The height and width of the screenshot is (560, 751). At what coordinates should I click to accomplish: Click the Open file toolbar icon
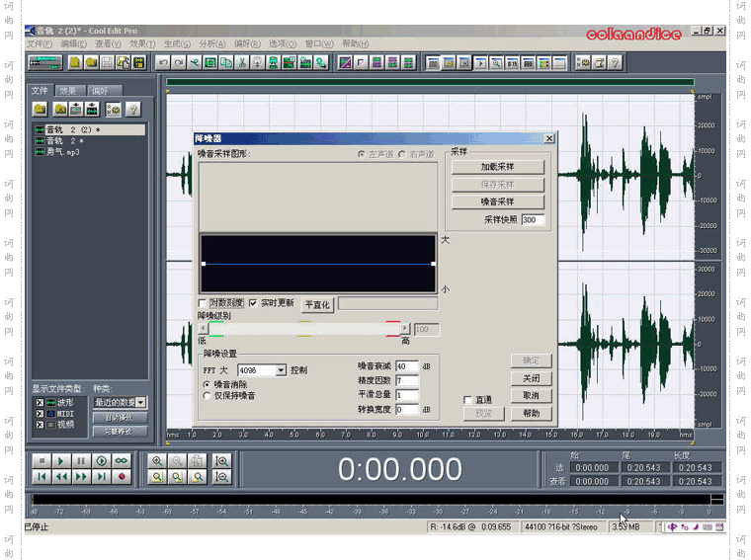(91, 62)
